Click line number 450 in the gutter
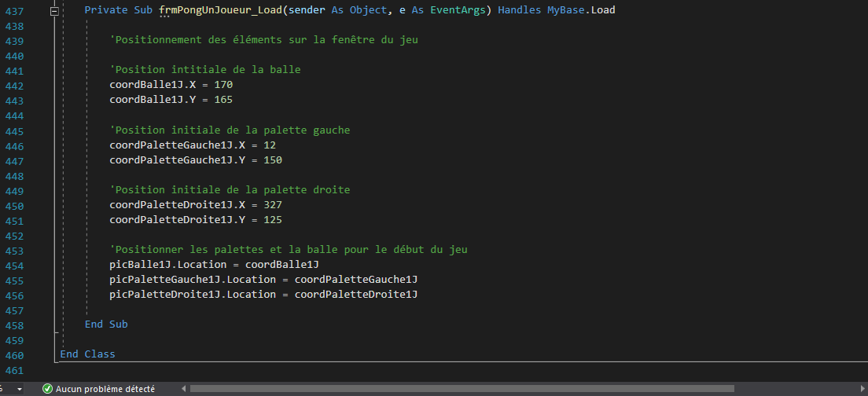868x396 pixels. (14, 206)
